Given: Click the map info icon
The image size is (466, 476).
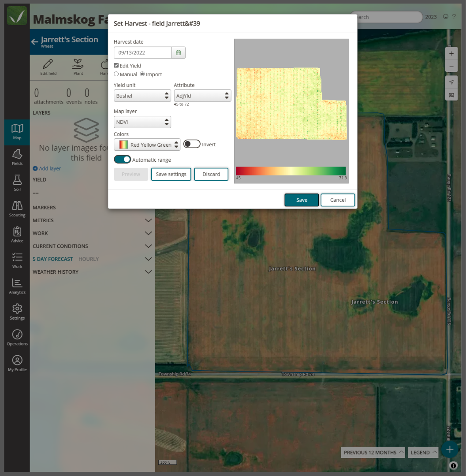Looking at the screenshot, I should coord(453,465).
